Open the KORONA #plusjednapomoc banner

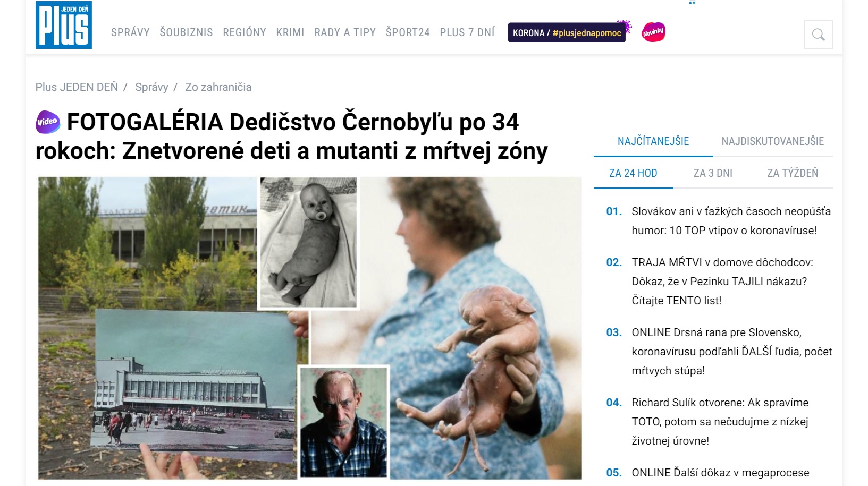567,32
